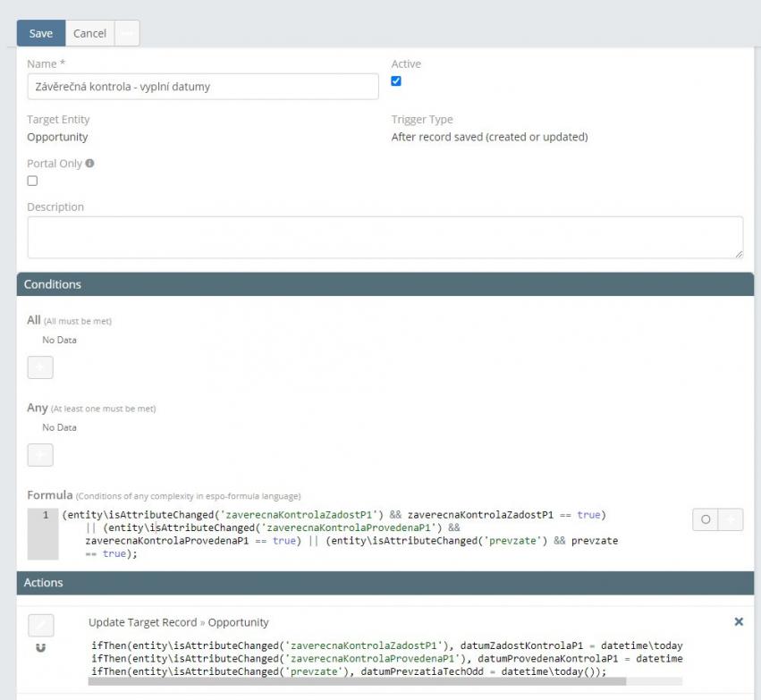Click the plus button beside the Formula editor
The image size is (761, 700).
[x=731, y=519]
